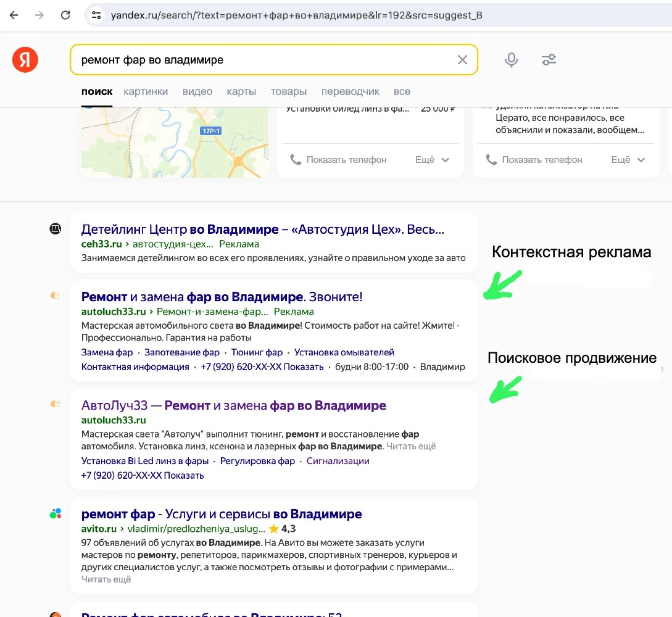Viewport: 672px width, 617px height.
Task: Open Детейлинг Центр во Владимире ad title
Action: [x=263, y=230]
